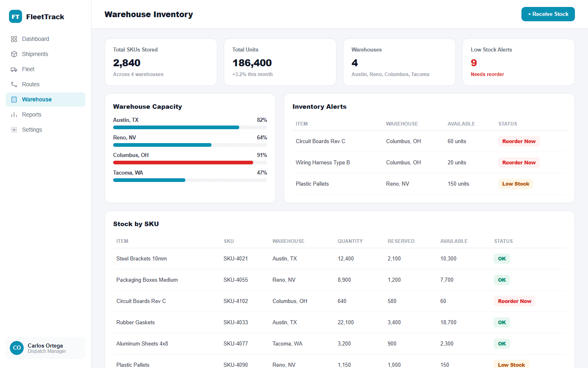Click the RESERVED column header
The width and height of the screenshot is (588, 368).
pos(401,241)
